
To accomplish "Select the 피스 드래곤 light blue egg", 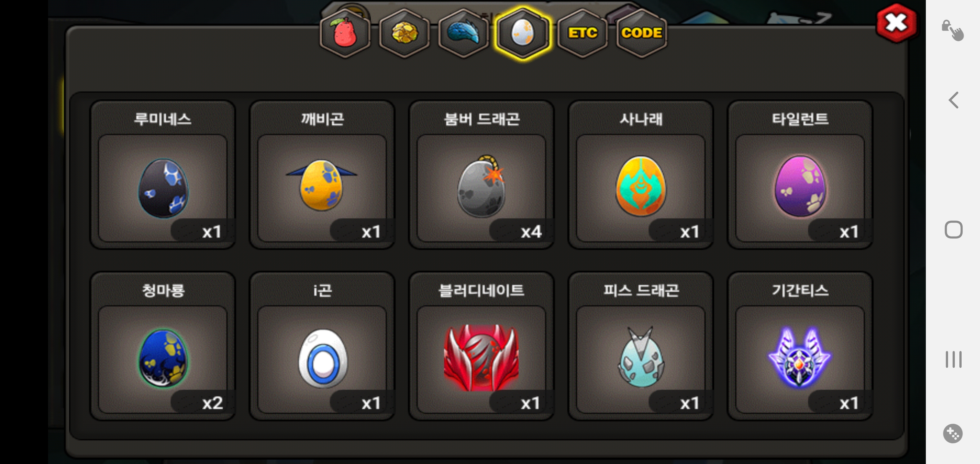I will [641, 346].
